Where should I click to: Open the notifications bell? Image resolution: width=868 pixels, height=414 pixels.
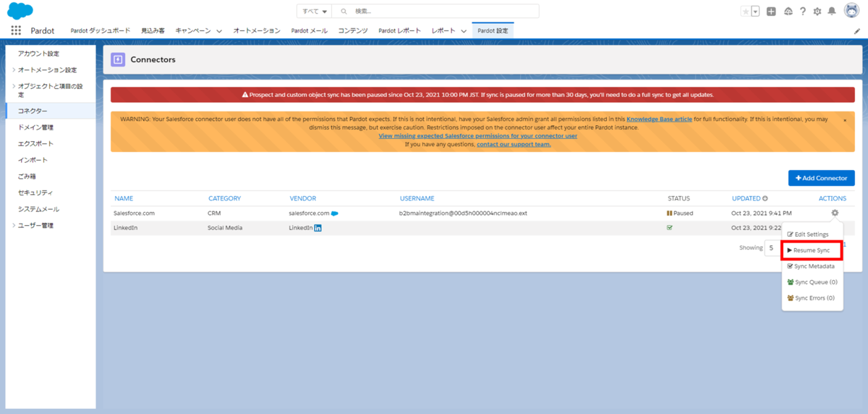[x=832, y=11]
